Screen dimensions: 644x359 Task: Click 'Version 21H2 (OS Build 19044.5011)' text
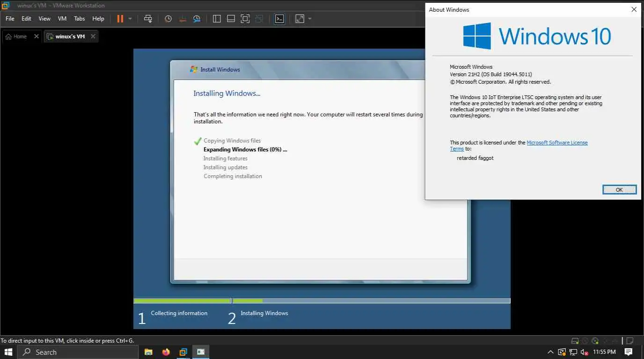tap(491, 74)
